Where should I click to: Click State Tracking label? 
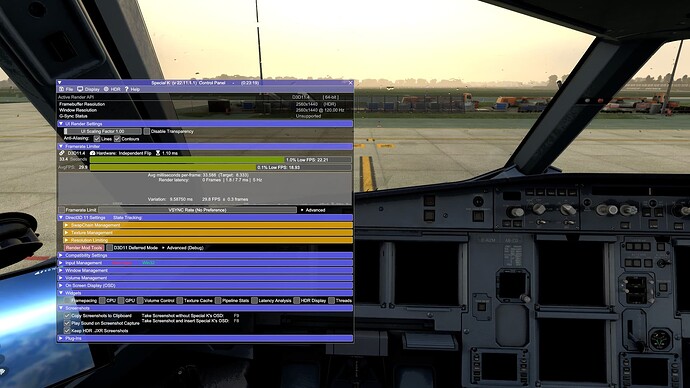pyautogui.click(x=127, y=218)
